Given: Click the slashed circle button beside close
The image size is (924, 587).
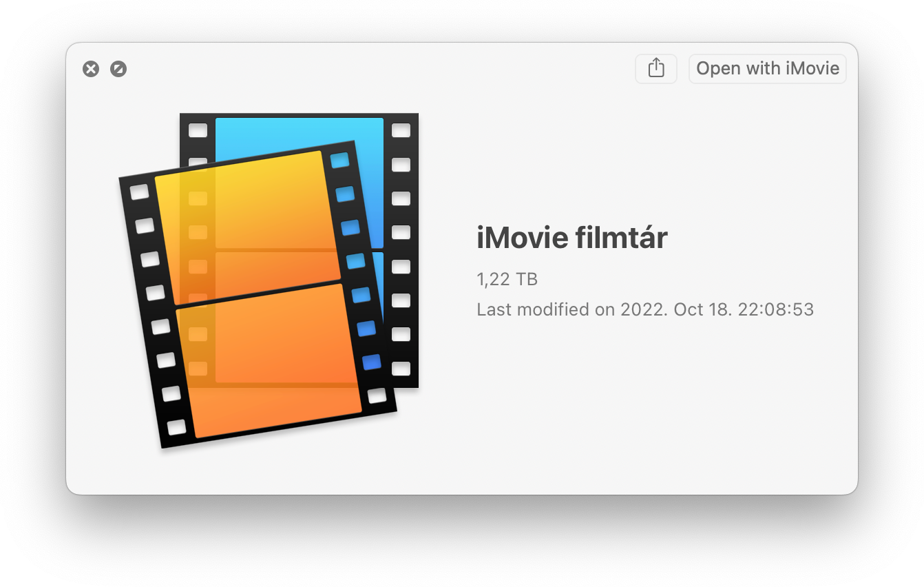Looking at the screenshot, I should [118, 69].
